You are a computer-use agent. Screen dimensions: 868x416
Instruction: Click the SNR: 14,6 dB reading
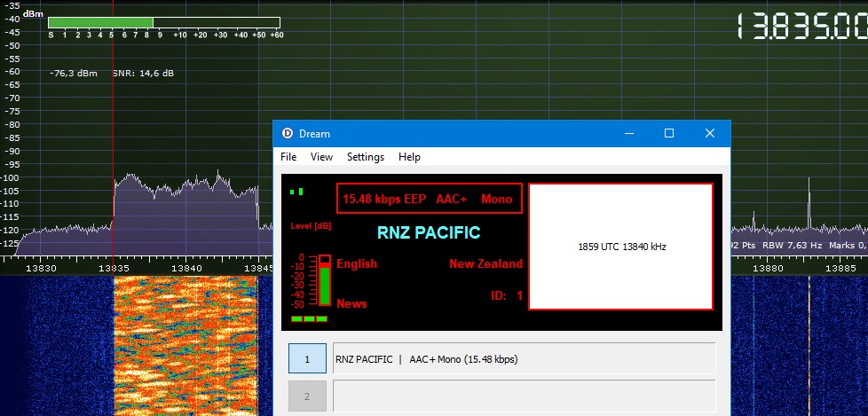(143, 73)
